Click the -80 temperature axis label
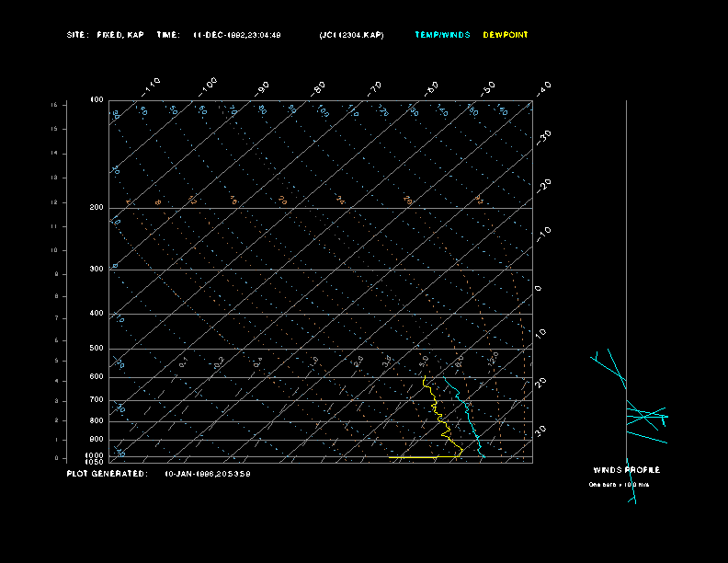 tap(317, 88)
